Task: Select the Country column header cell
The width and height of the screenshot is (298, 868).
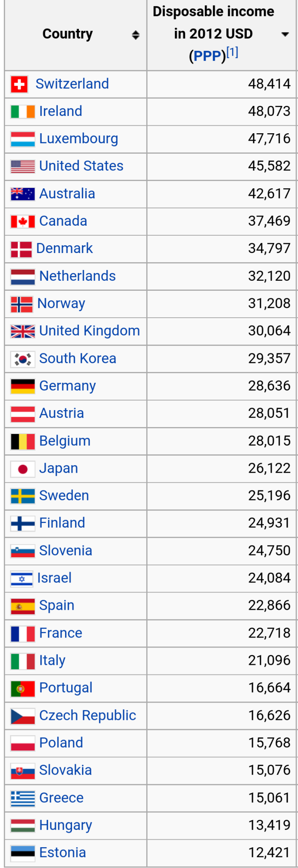Action: pyautogui.click(x=75, y=35)
